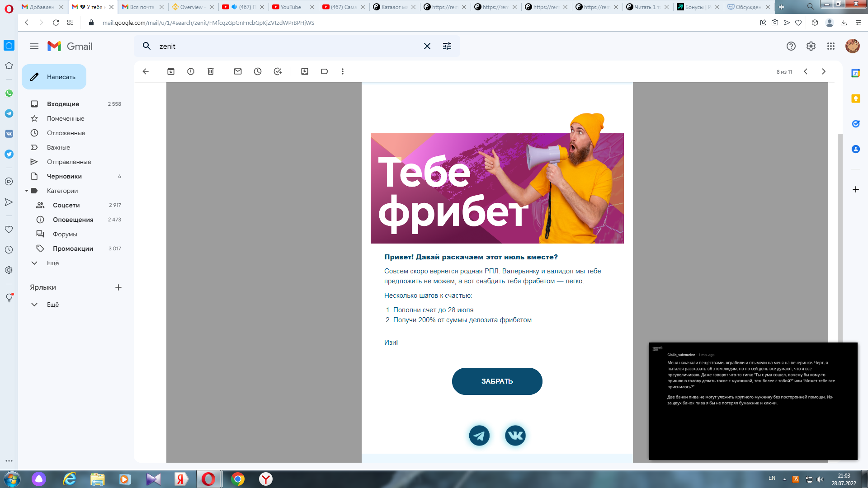Switch to the YouTube browser tab
This screenshot has width=868, height=488.
click(x=290, y=7)
